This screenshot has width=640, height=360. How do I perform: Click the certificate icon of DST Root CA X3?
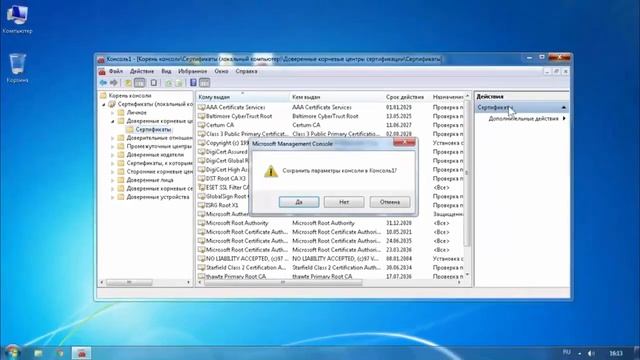pyautogui.click(x=202, y=179)
